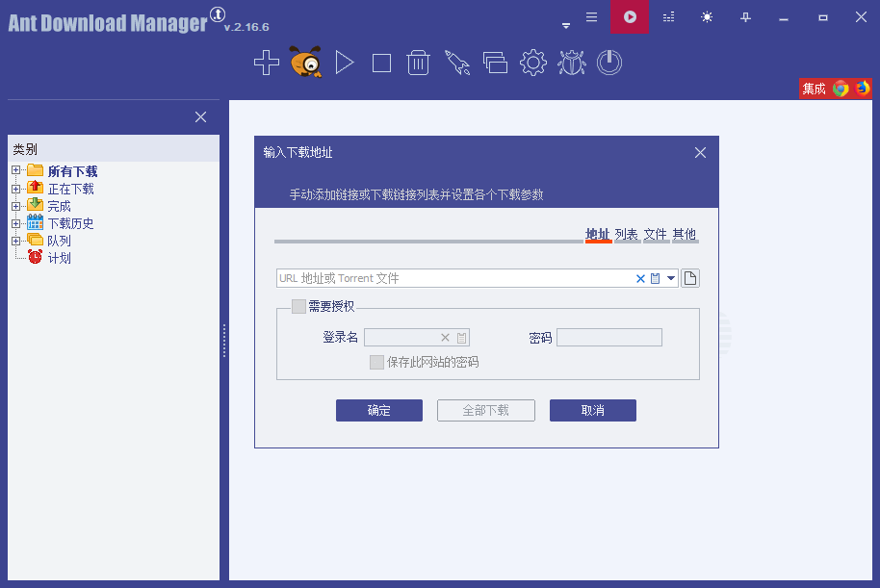Click the URL 地址或 Torrent 文件 input field
This screenshot has height=588, width=880.
[433, 278]
